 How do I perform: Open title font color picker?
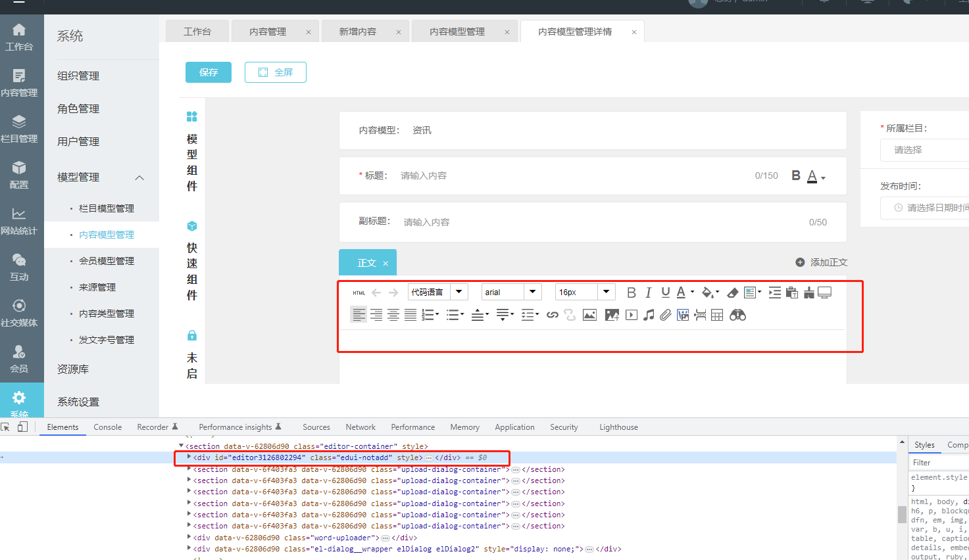pos(815,176)
